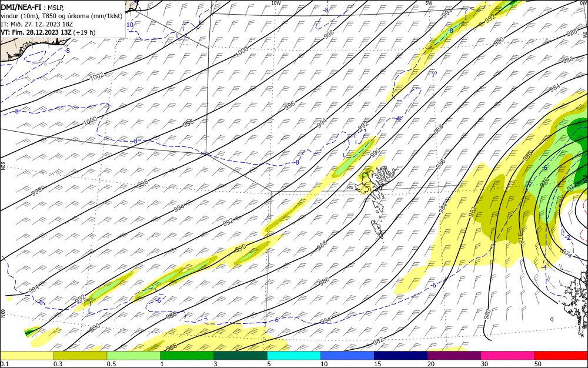Select the 60N latitude label
588x368 pixels.
point(2,313)
